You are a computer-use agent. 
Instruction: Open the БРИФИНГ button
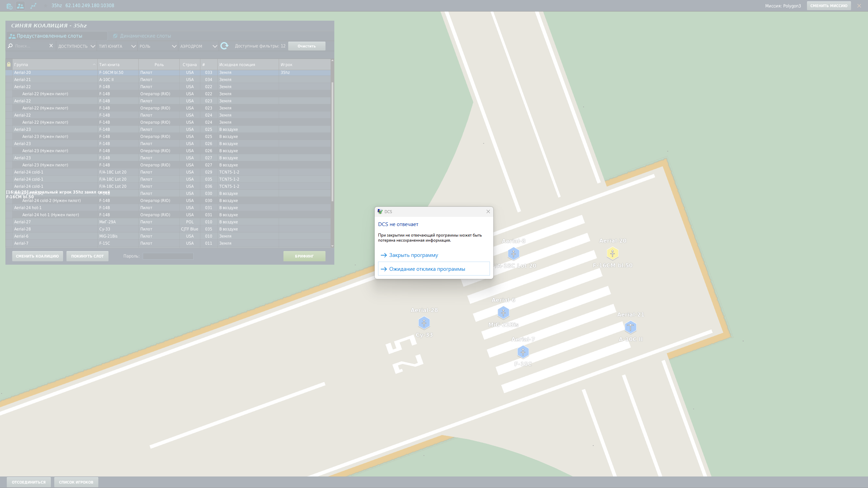[x=304, y=256]
